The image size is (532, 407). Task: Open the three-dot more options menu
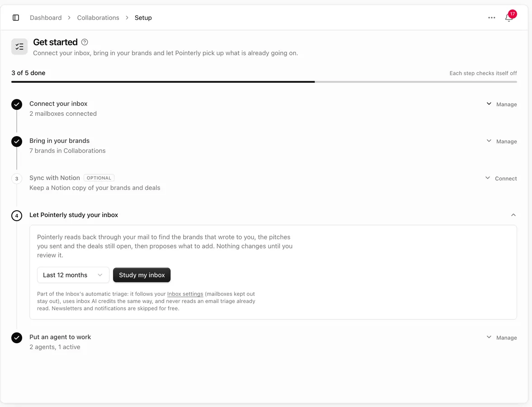pos(492,18)
